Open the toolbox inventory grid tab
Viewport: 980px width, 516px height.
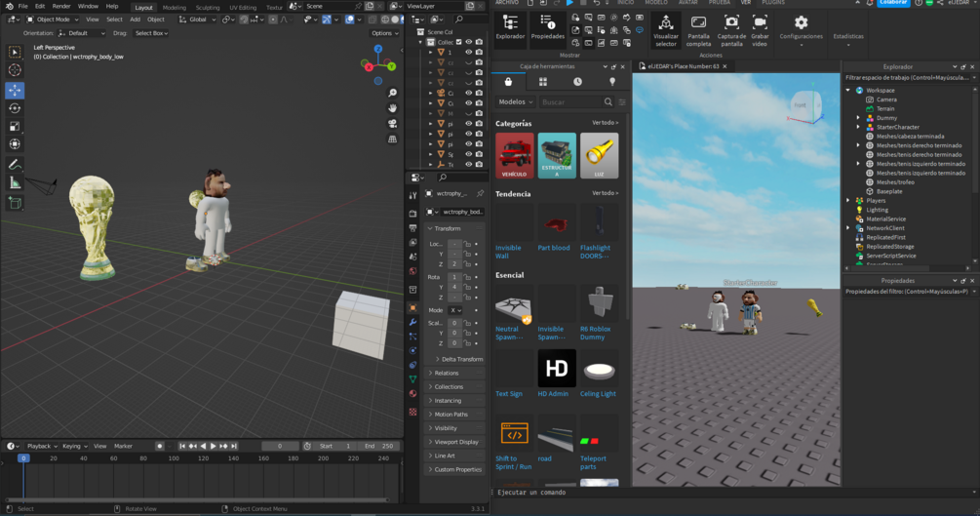tap(542, 82)
